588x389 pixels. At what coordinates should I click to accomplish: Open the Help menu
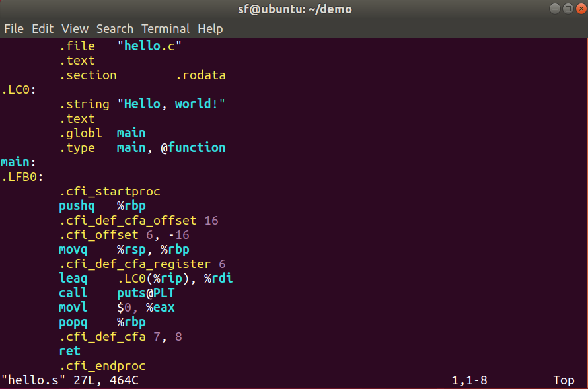click(210, 29)
